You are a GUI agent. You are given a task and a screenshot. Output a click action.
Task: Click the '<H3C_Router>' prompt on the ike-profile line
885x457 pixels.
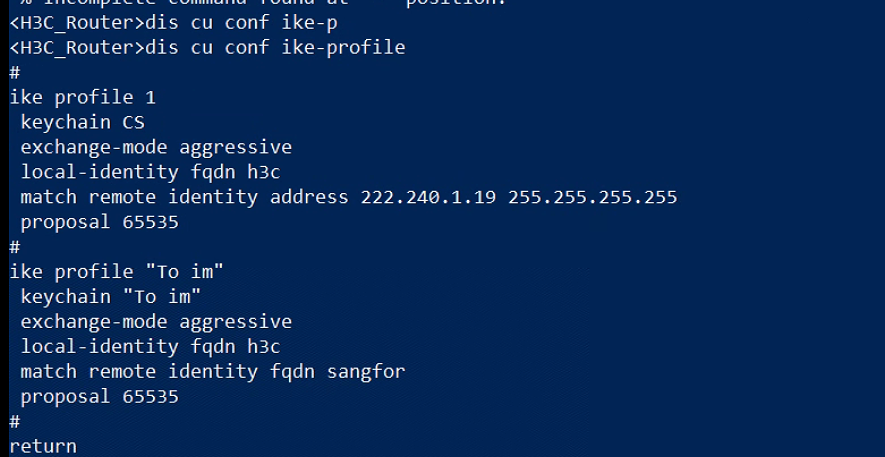click(76, 47)
